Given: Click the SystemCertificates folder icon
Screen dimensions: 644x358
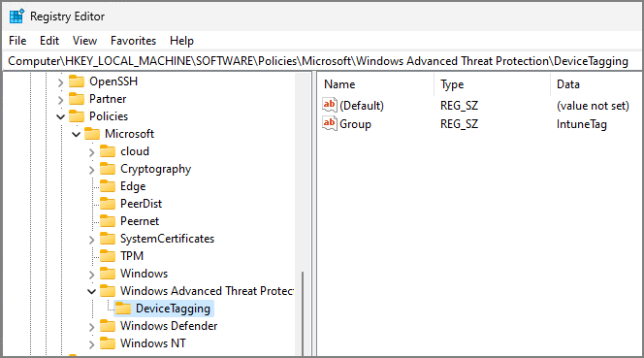Looking at the screenshot, I should (108, 239).
